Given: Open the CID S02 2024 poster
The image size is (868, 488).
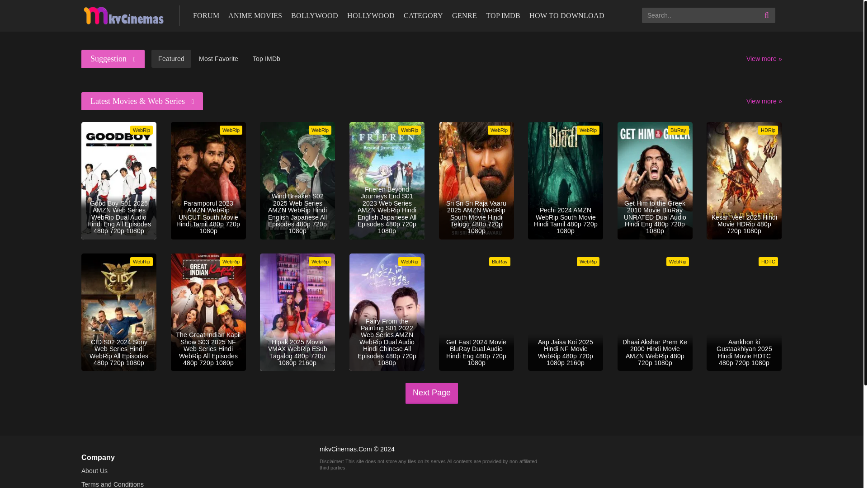Looking at the screenshot, I should pyautogui.click(x=119, y=312).
